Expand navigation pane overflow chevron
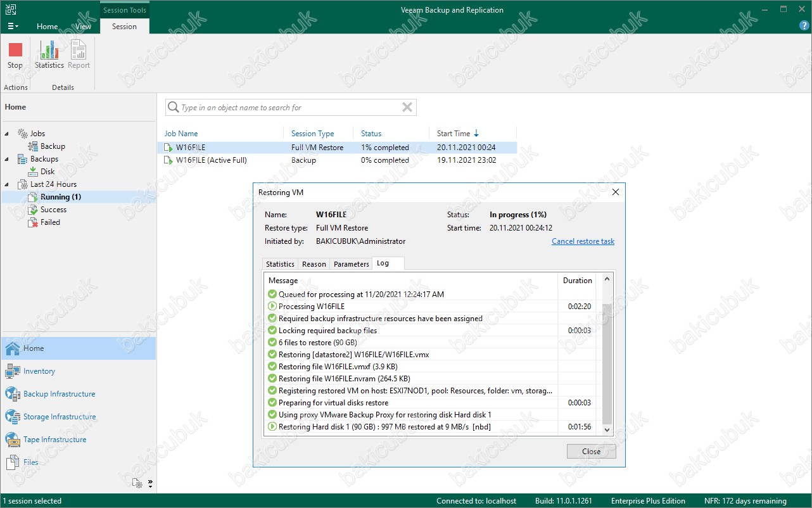Viewport: 812px width, 508px height. pos(151,483)
